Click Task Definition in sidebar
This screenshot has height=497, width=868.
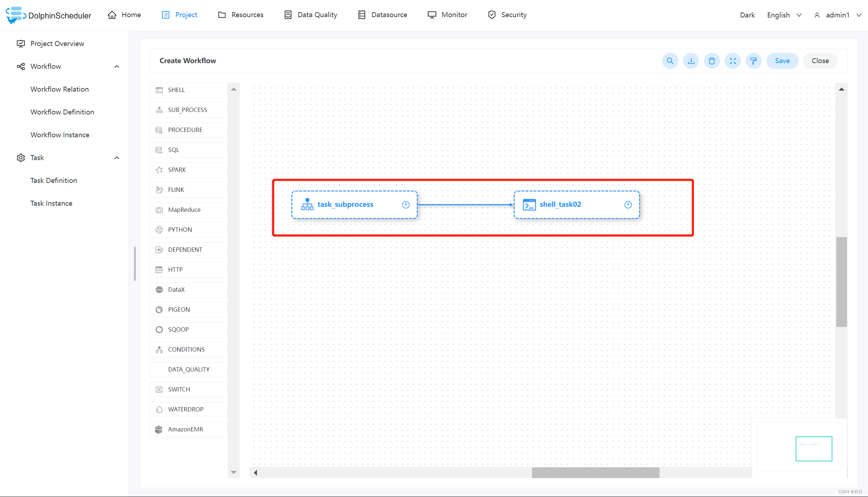54,180
